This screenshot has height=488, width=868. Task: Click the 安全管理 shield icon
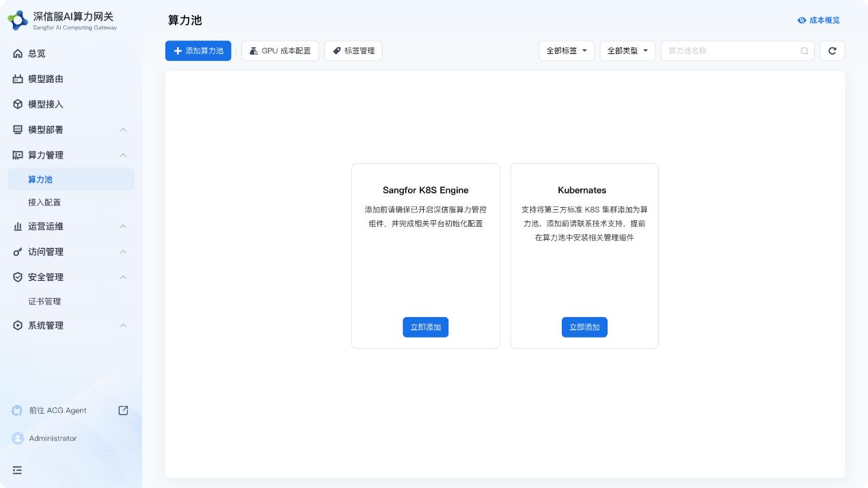(x=18, y=277)
